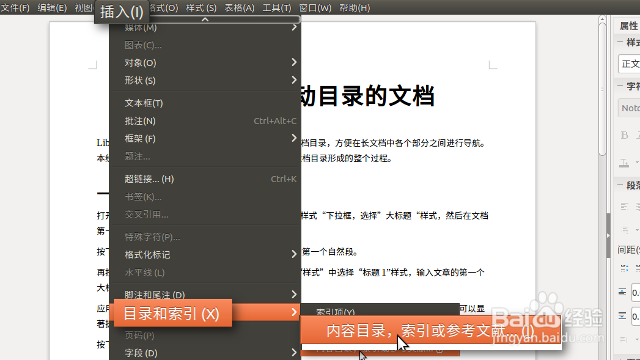Open the 表格(A) menu
Viewport: 640px width, 360px height.
coord(240,8)
